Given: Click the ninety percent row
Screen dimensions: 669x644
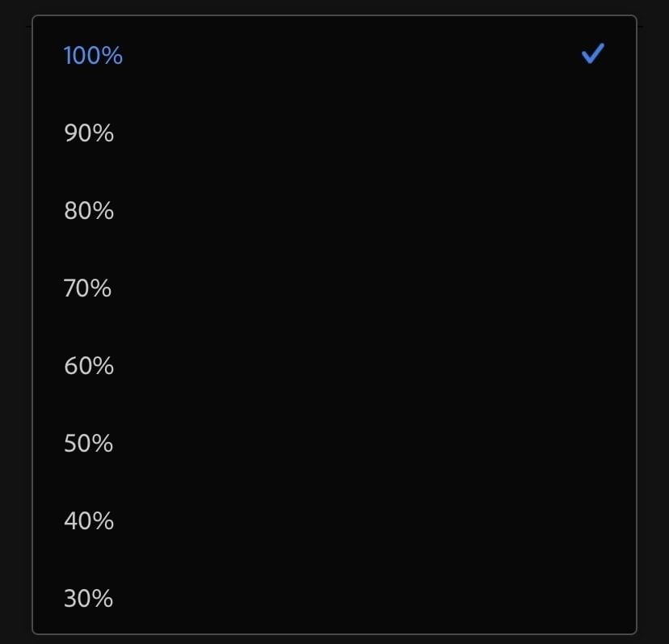Looking at the screenshot, I should coord(334,133).
